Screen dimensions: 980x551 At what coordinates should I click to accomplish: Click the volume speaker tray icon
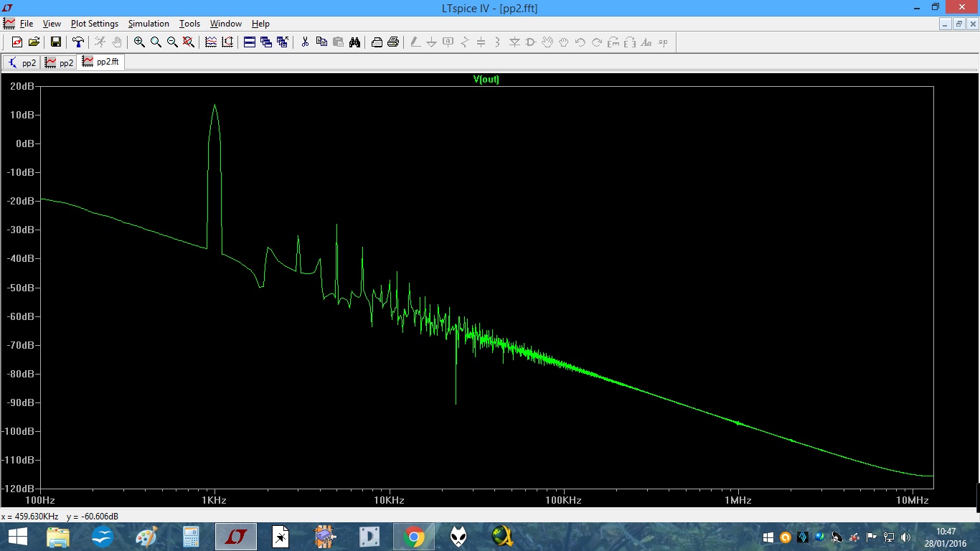click(x=905, y=537)
